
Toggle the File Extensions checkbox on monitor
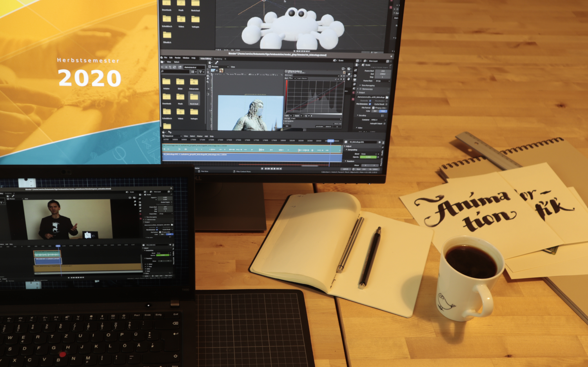point(370,104)
